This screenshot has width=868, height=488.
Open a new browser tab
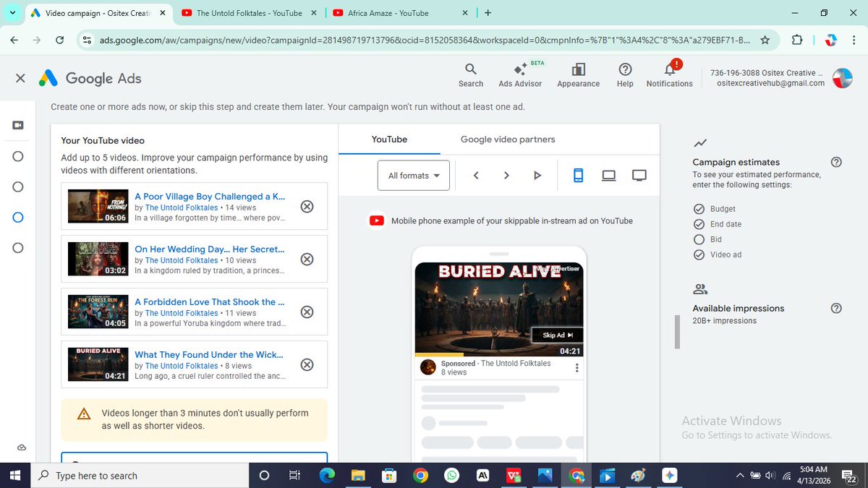pyautogui.click(x=488, y=12)
